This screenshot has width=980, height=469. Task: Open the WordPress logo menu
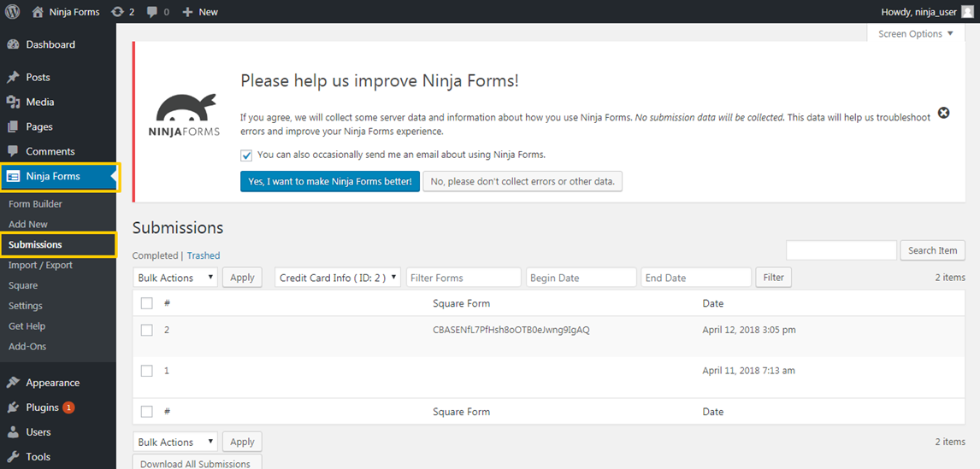click(x=13, y=11)
